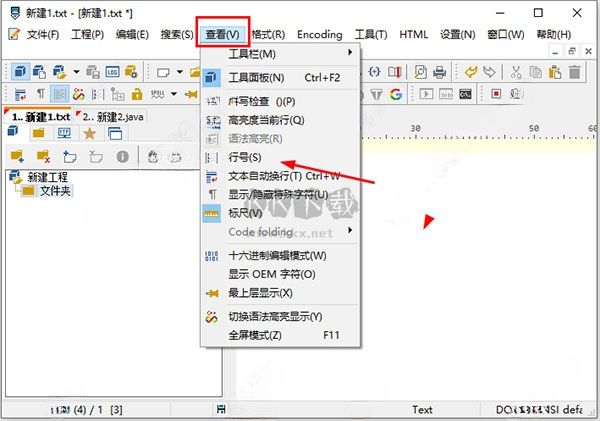Click the new project toolbar icon
Image resolution: width=600 pixels, height=421 pixels.
(39, 72)
